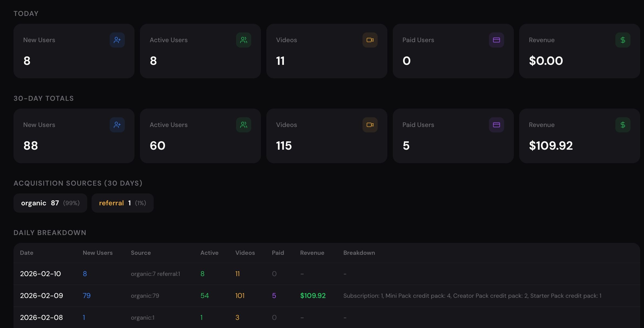Click 30-day Revenue dollar sign icon

coord(623,125)
